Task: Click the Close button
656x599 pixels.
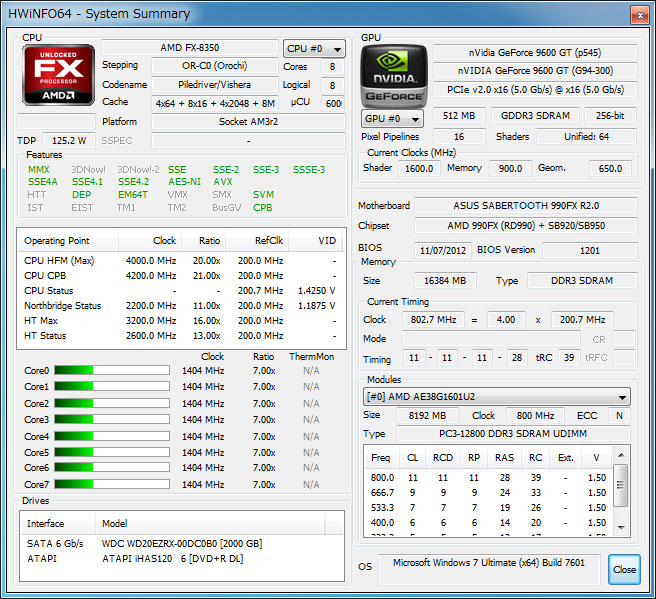Action: pyautogui.click(x=624, y=569)
